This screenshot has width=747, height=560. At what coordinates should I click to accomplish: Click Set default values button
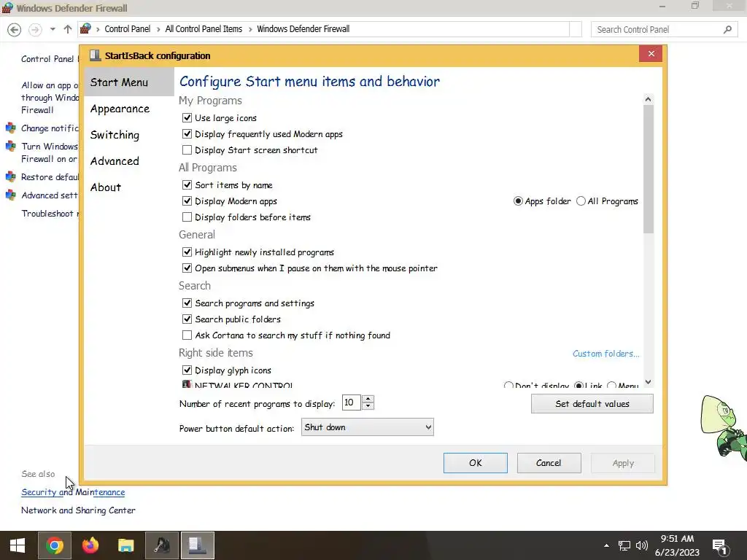592,404
